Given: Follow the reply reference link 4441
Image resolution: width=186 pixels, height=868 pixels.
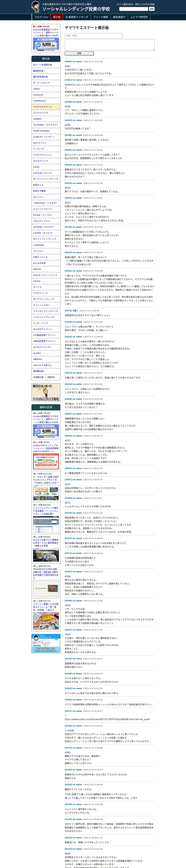Looking at the screenshot, I should coord(68,66).
